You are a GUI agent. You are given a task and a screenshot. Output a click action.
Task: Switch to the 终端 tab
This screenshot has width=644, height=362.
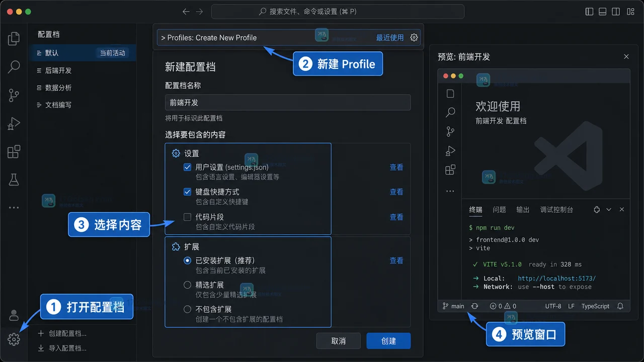(x=475, y=210)
